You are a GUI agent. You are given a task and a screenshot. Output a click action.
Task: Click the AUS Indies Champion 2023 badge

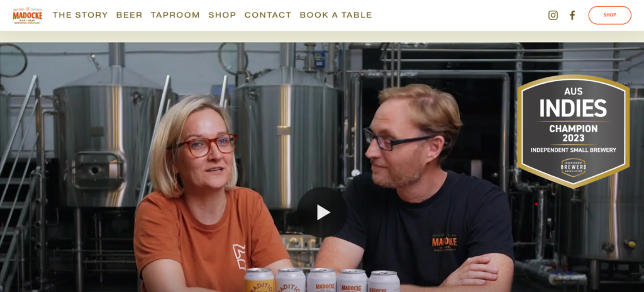(573, 132)
